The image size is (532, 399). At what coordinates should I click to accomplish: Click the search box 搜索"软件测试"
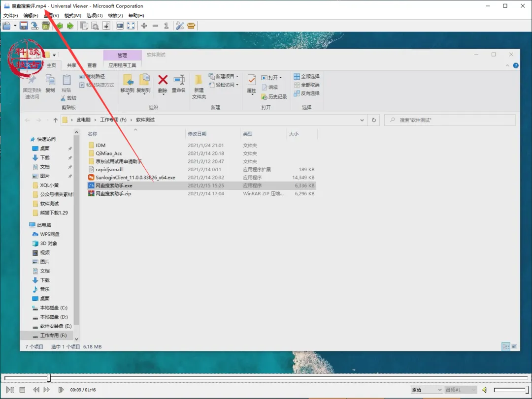(450, 120)
